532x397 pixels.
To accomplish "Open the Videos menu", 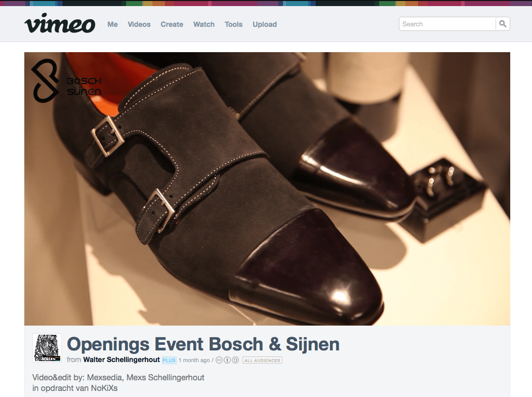I will pos(139,24).
